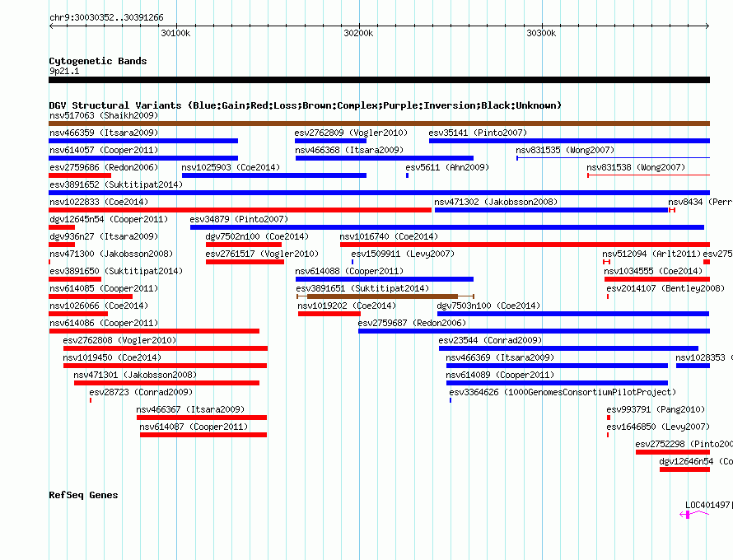
Task: Click the RefSeq Genes track title
Action: [x=83, y=495]
